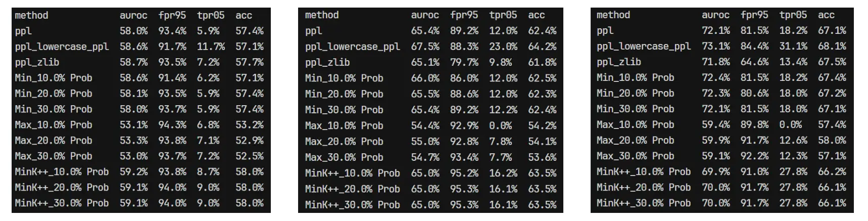Image resolution: width=868 pixels, height=221 pixels.
Task: Click the 73.1% auroc value
Action: [x=715, y=46]
